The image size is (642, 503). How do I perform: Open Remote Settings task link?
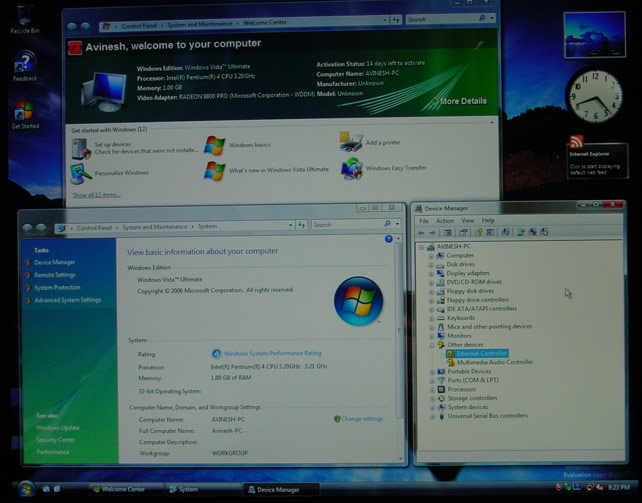pos(54,275)
